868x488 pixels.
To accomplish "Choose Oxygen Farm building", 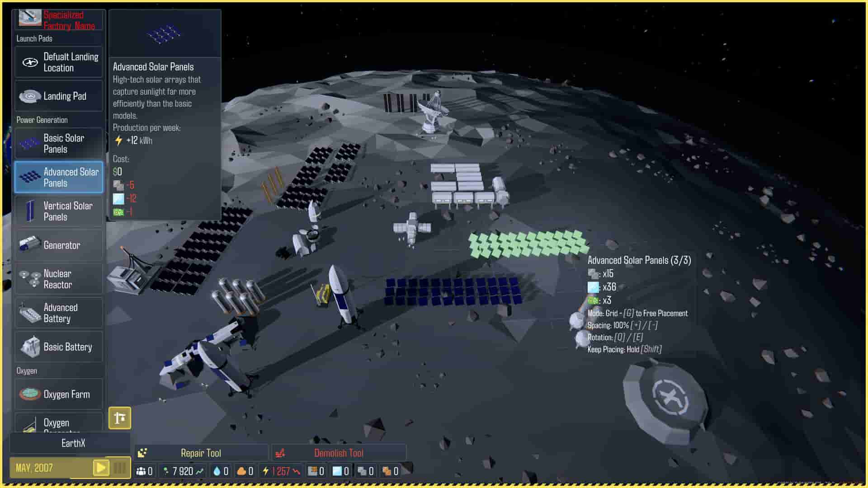I will click(x=59, y=394).
